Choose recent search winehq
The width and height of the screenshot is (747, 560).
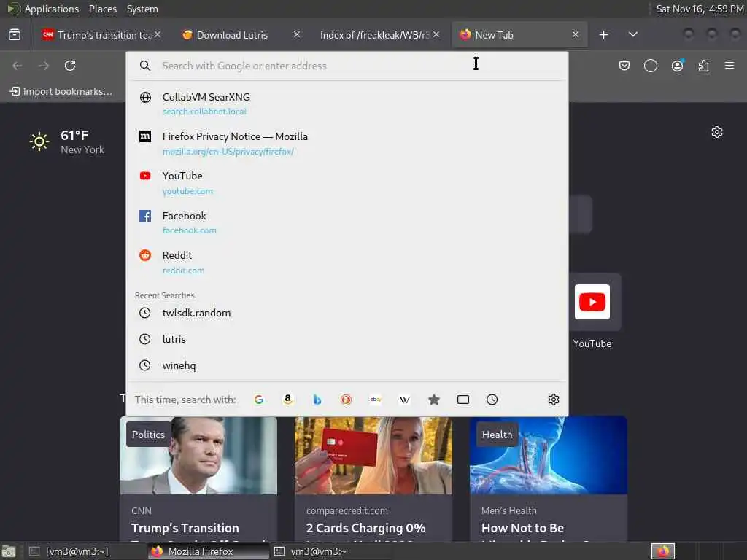(x=347, y=365)
